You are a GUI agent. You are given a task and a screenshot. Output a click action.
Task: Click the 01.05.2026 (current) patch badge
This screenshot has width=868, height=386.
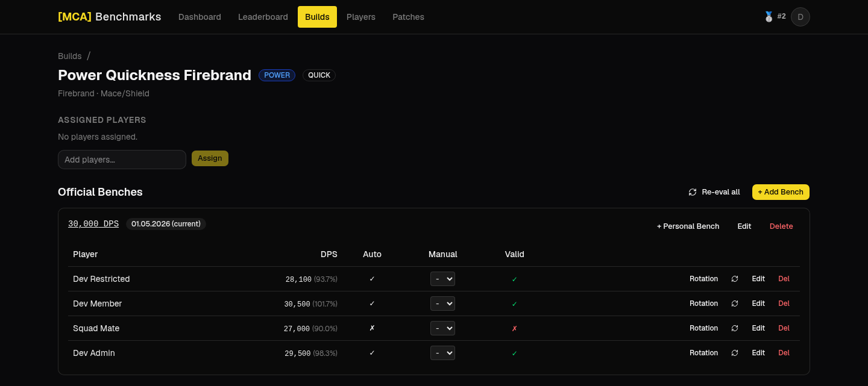(x=166, y=224)
